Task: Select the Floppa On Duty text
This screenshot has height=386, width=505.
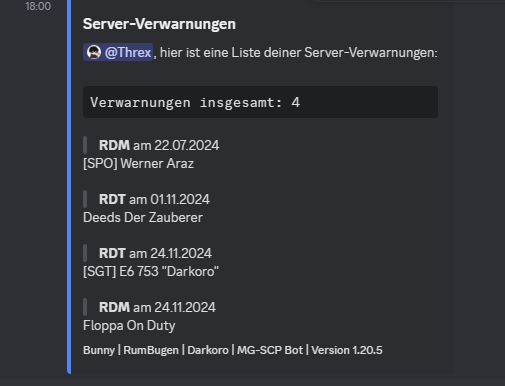Action: (129, 326)
